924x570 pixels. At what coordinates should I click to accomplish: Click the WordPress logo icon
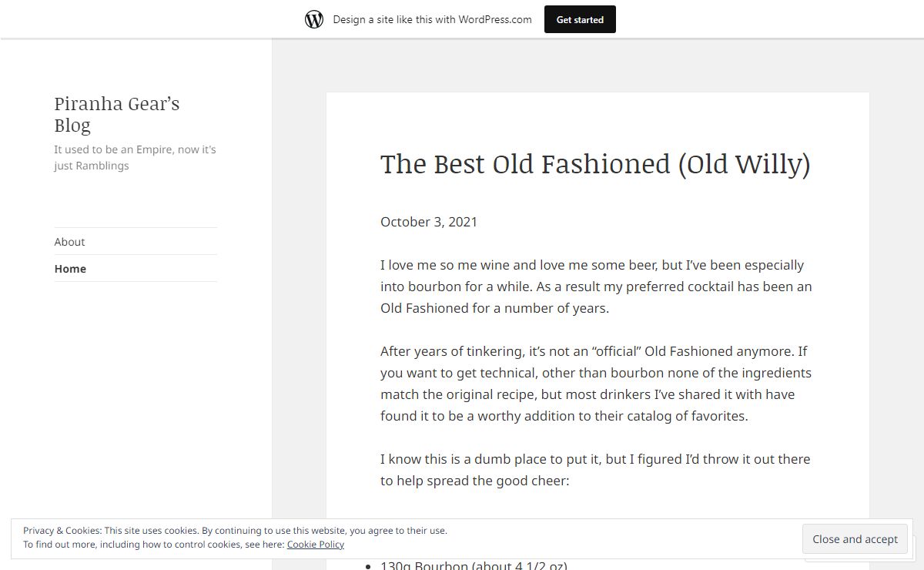pyautogui.click(x=314, y=19)
